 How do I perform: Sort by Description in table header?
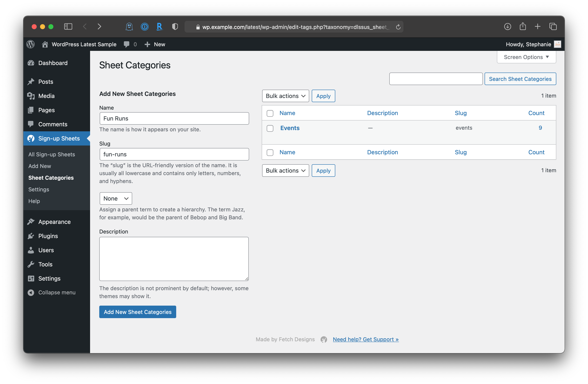382,113
